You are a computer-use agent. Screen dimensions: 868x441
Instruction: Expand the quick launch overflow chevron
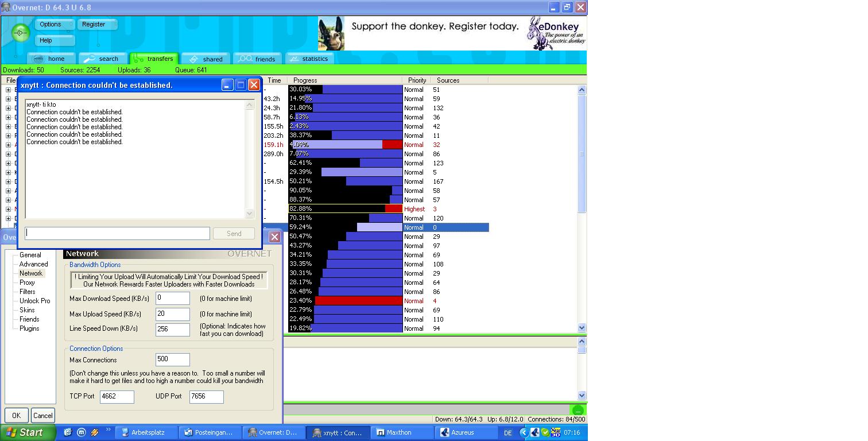coord(108,430)
